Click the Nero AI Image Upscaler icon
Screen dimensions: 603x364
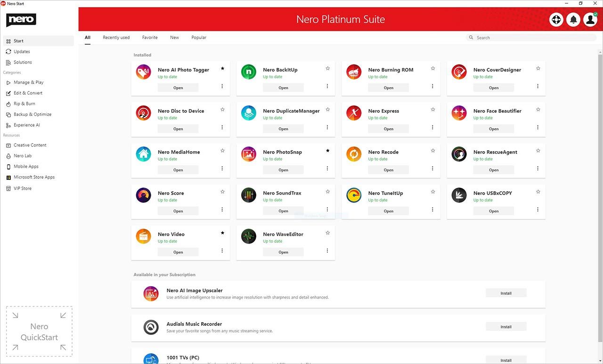(x=151, y=294)
